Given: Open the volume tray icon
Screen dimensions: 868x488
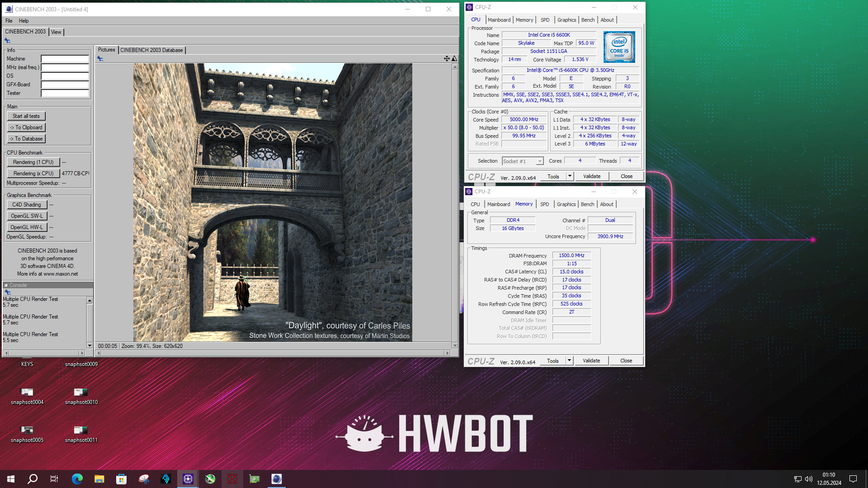Looking at the screenshot, I should point(809,479).
